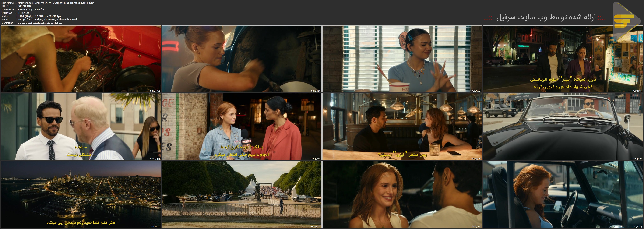
Task: Open the black convertible car thumbnail
Action: 563,127
